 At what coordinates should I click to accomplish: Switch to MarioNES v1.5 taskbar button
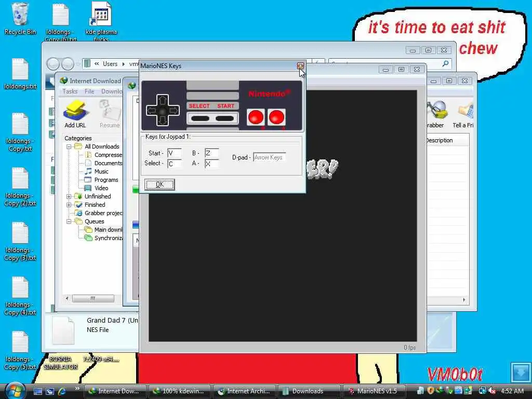point(374,391)
